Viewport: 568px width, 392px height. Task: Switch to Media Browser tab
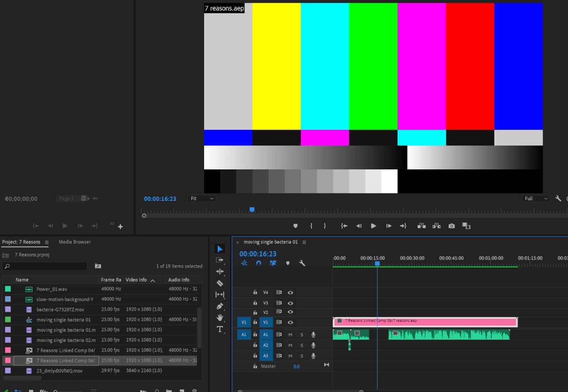click(x=75, y=242)
